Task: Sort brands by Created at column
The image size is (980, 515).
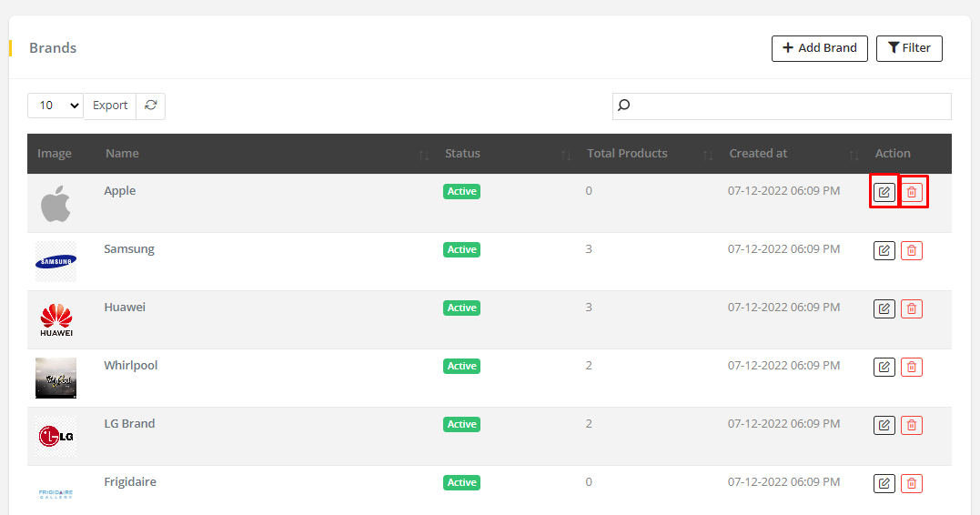Action: [758, 154]
